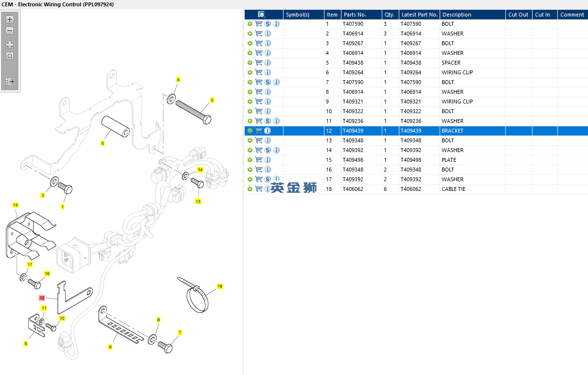Click gear icon on item 18 cable tie row

tap(250, 189)
